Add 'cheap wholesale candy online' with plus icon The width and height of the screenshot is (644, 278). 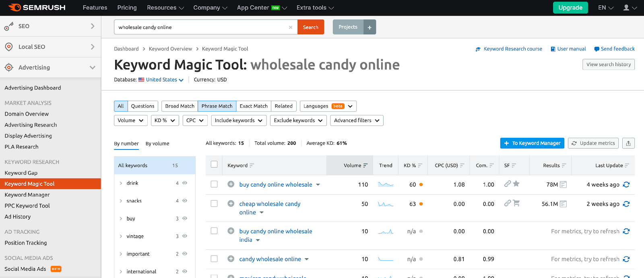click(x=231, y=203)
